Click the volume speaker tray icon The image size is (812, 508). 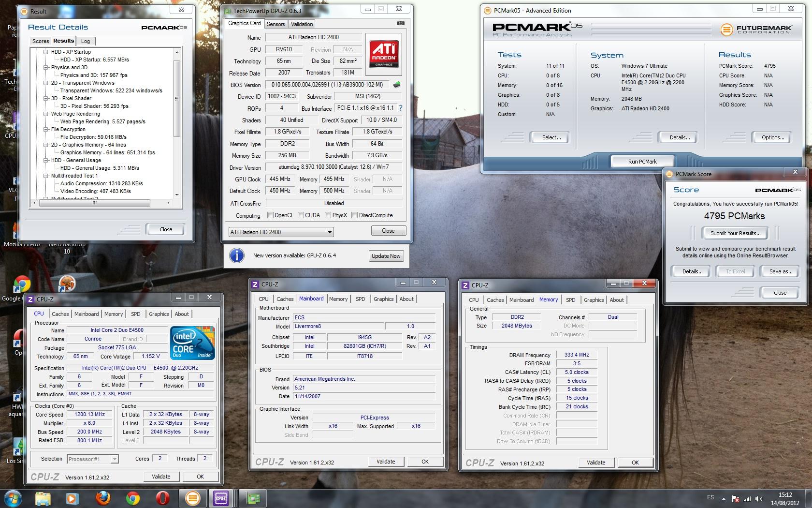pyautogui.click(x=759, y=498)
